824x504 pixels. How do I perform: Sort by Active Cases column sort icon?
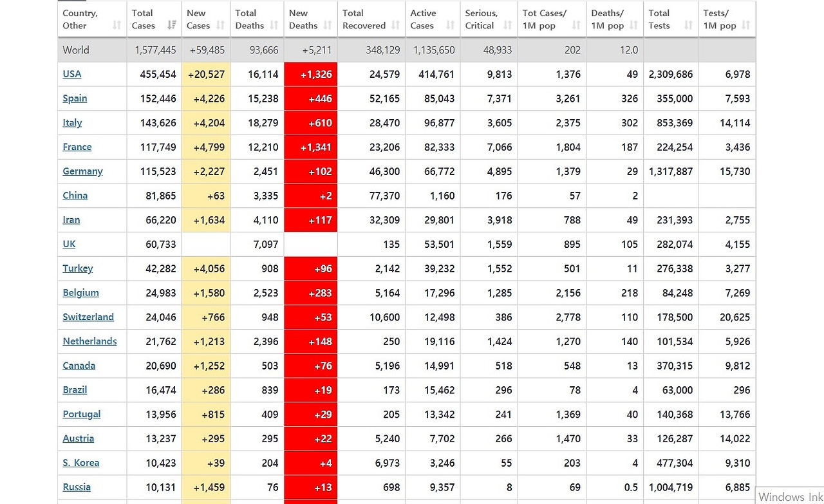[x=450, y=26]
